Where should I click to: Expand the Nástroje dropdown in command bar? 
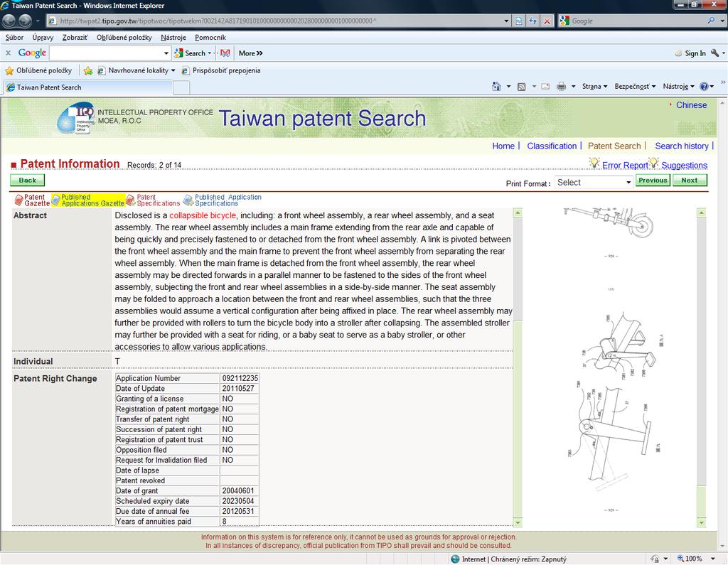pos(679,87)
